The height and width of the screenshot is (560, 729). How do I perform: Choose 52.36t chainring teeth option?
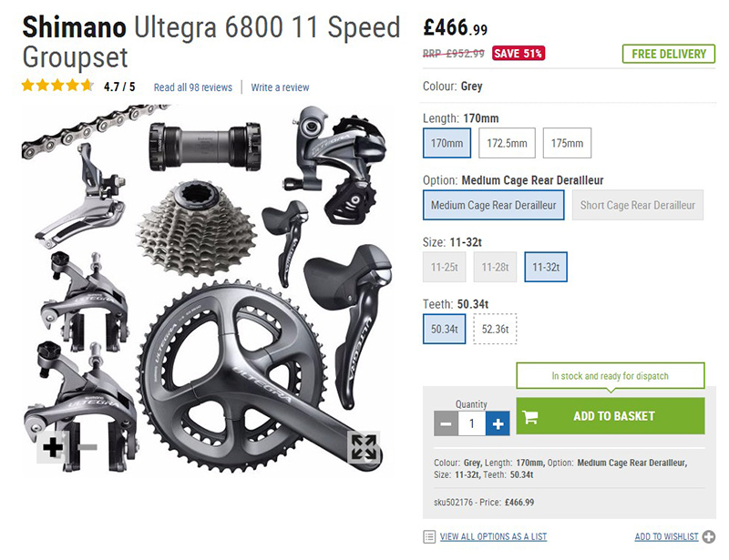[495, 329]
